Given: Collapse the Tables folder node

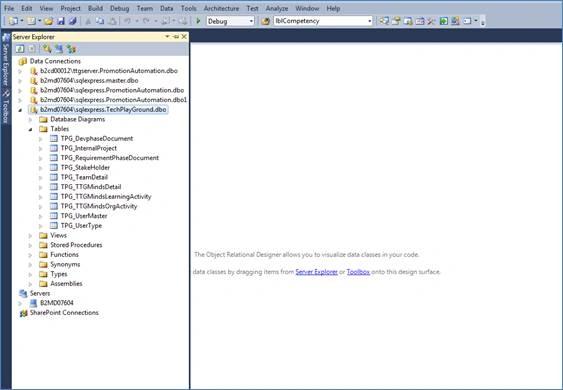Looking at the screenshot, I should click(x=31, y=129).
